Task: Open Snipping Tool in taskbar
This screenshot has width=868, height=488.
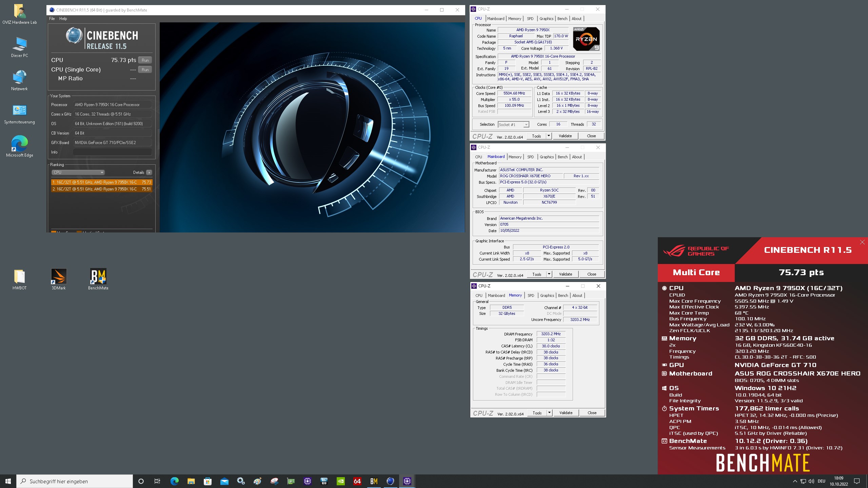Action: pos(274,481)
